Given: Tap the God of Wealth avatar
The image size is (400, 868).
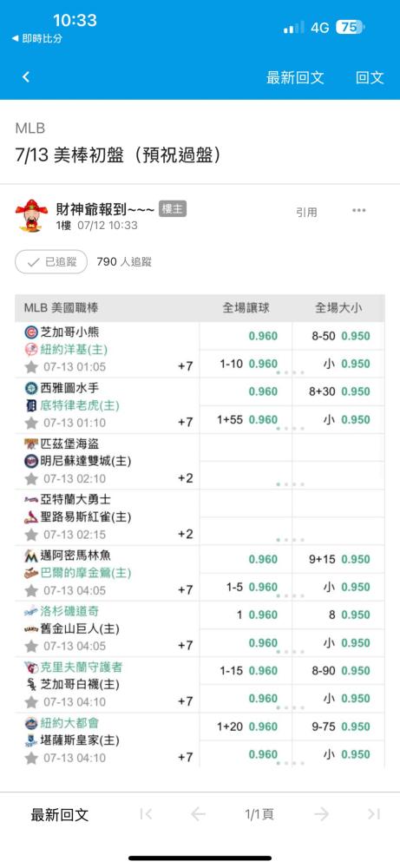Looking at the screenshot, I should pos(31,216).
